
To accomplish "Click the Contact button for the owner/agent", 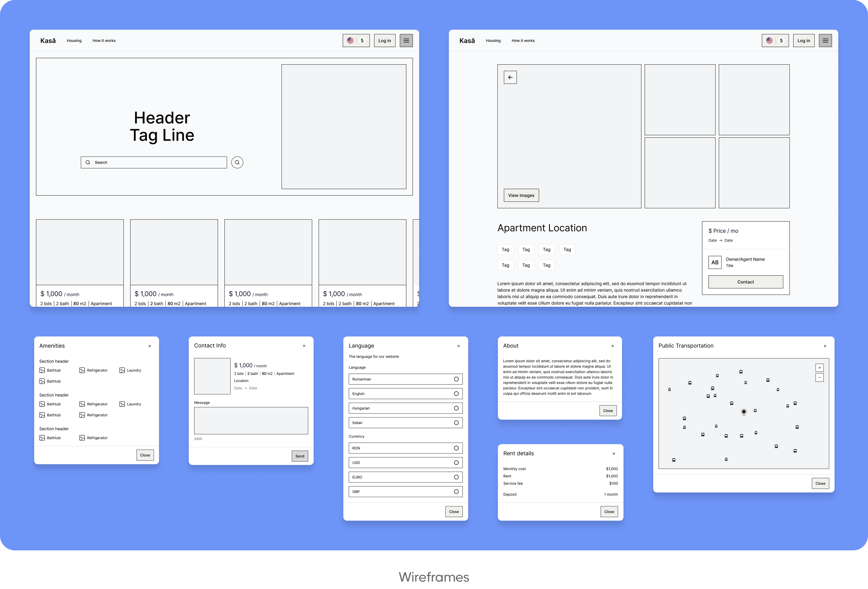I will (x=746, y=282).
